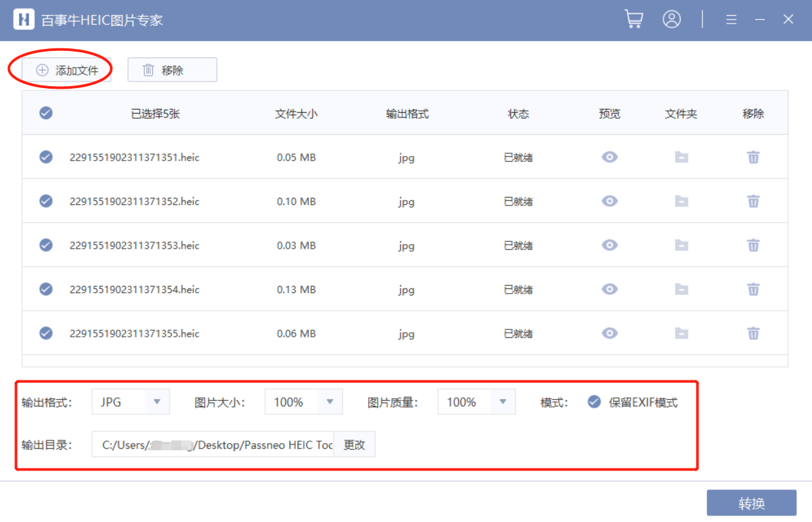This screenshot has width=812, height=522.
Task: Uncheck the select-all checkbox in the header
Action: 46,112
